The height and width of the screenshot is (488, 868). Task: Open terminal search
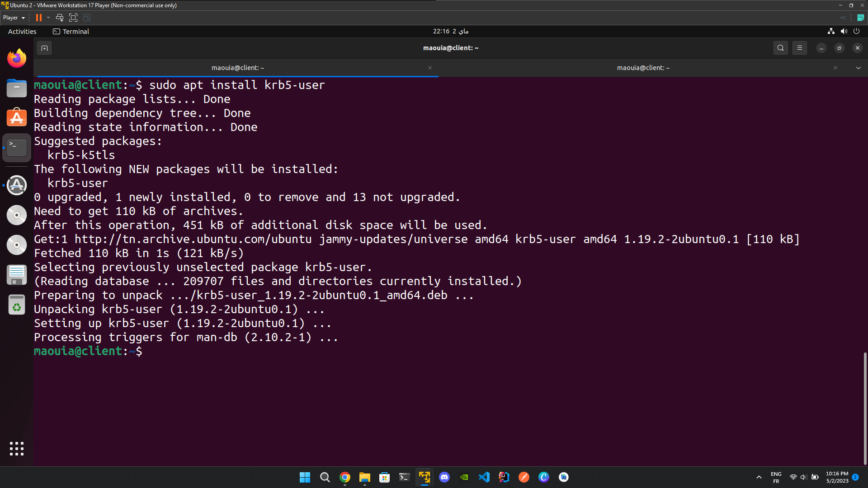point(780,48)
